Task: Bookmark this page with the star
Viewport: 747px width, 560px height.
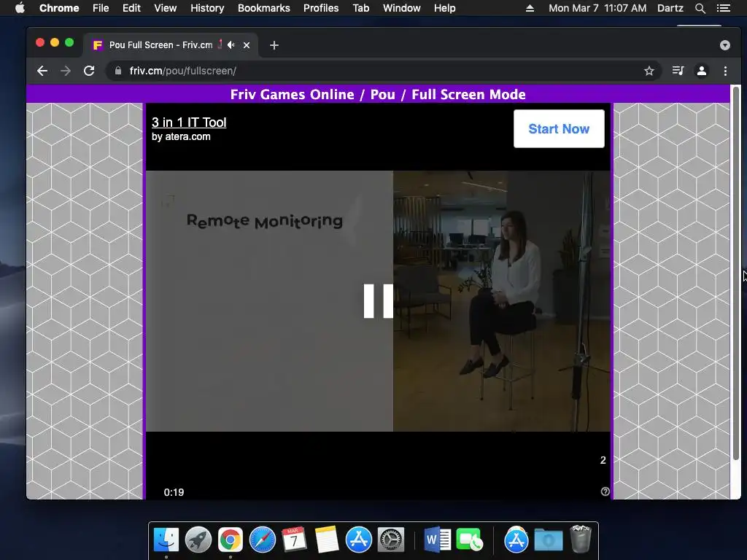Action: 649,71
